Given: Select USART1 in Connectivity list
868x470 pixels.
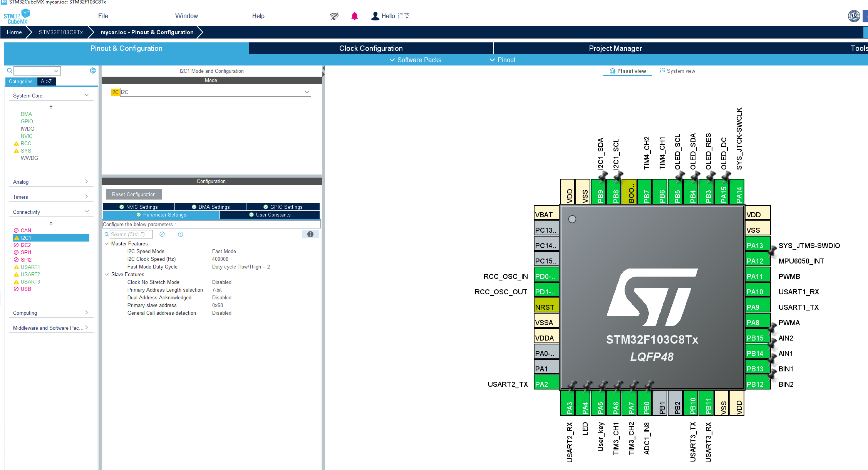Looking at the screenshot, I should pos(30,267).
